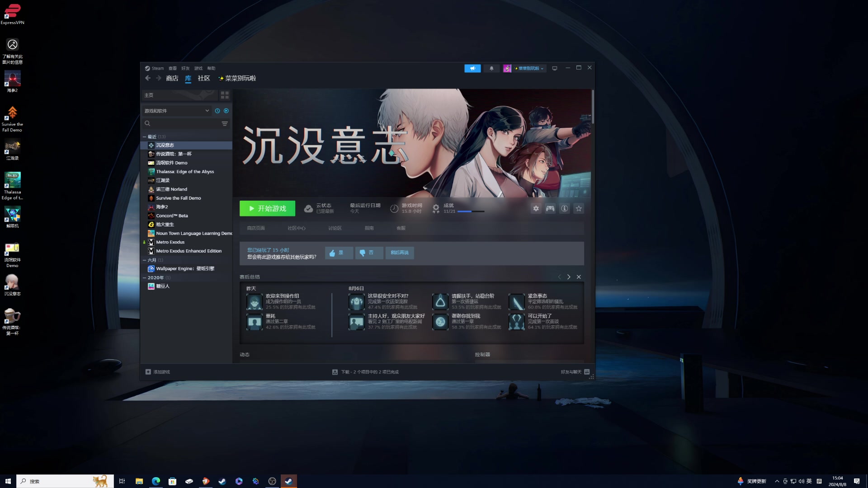This screenshot has height=488, width=868.
Task: Open the 好友 menu
Action: tap(185, 68)
